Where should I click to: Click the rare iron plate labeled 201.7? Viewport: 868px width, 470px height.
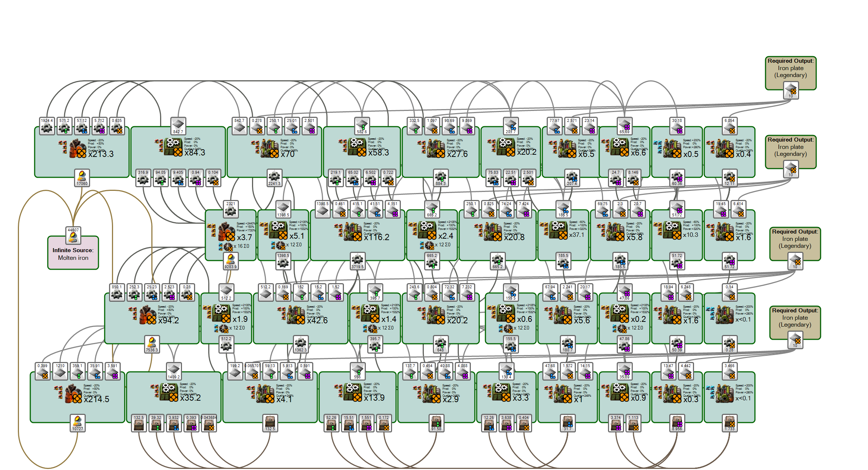[511, 126]
